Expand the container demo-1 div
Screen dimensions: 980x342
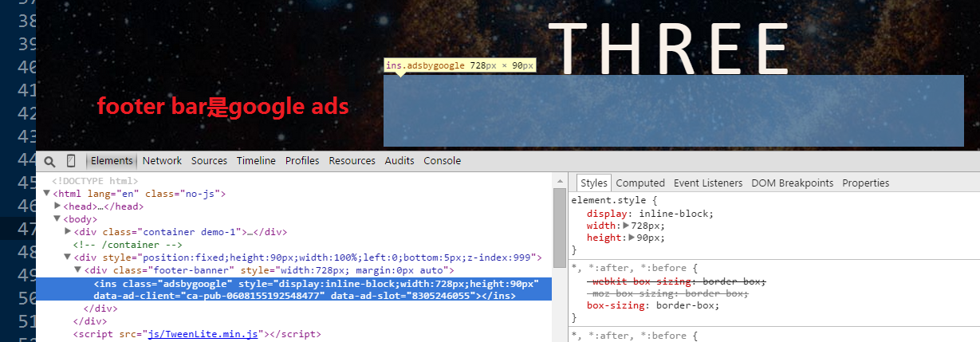coord(68,232)
